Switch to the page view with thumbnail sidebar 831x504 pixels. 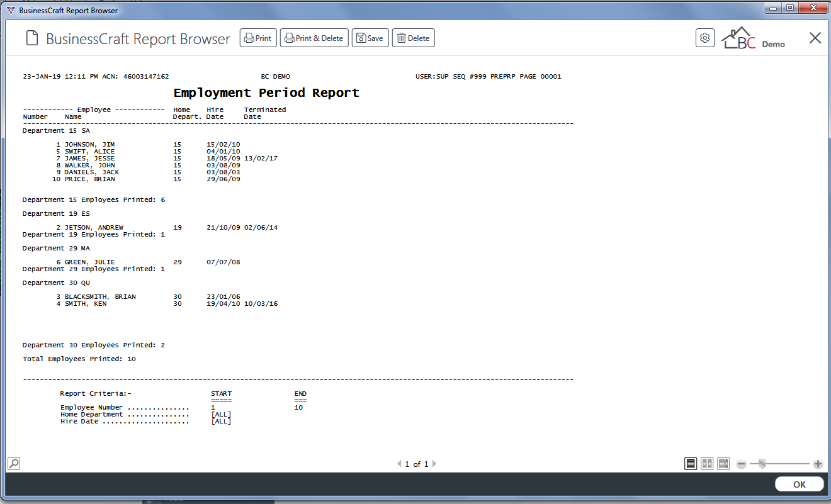pyautogui.click(x=723, y=464)
